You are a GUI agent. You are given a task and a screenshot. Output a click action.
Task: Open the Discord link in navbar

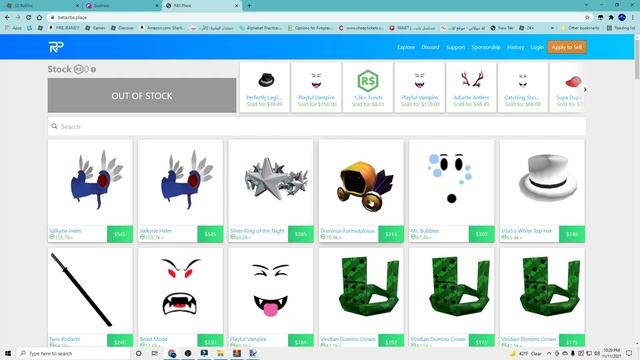pos(430,47)
